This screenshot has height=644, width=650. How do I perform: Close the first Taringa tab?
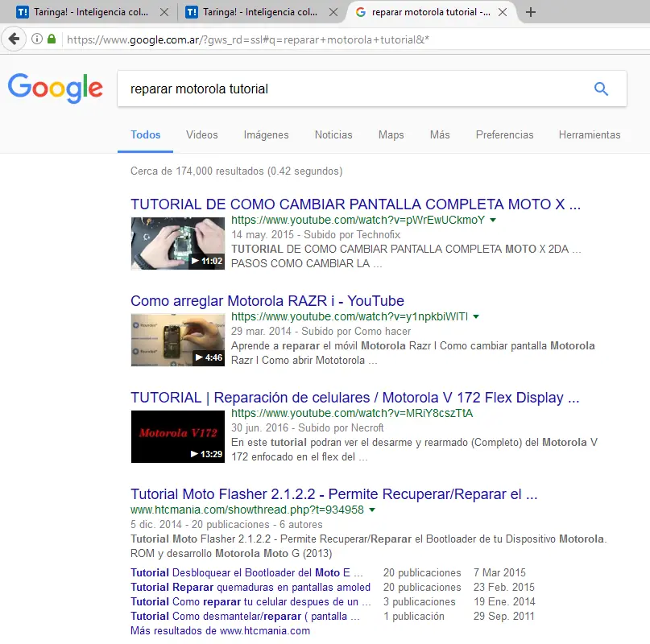(x=164, y=12)
